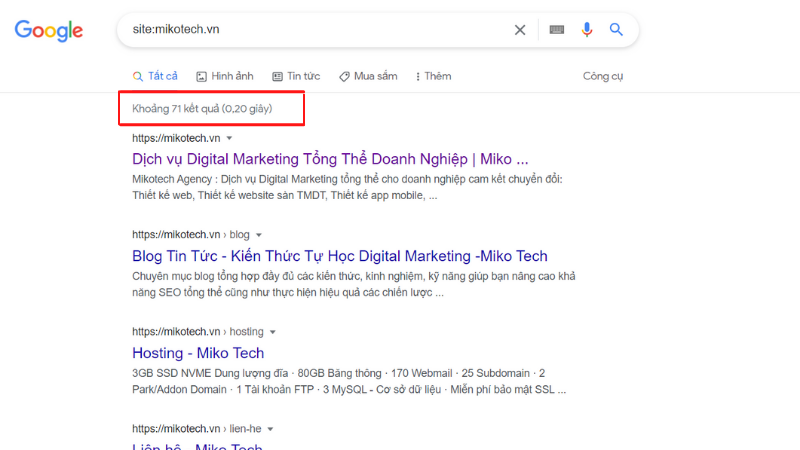Open Dịch vụ Digital Marketing Tổng Thể result
The image size is (800, 450).
330,159
